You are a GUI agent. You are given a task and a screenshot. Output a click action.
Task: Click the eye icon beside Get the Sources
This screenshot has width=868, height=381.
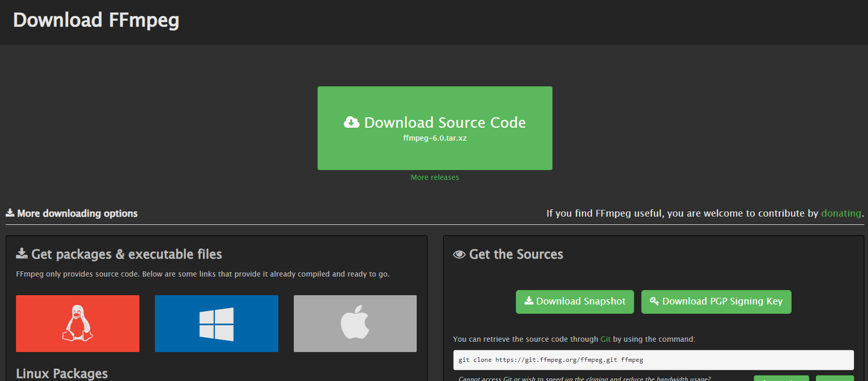coord(459,254)
